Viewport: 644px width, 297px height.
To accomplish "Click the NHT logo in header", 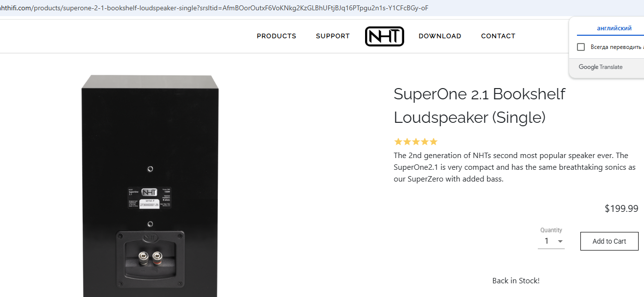I will click(x=384, y=36).
